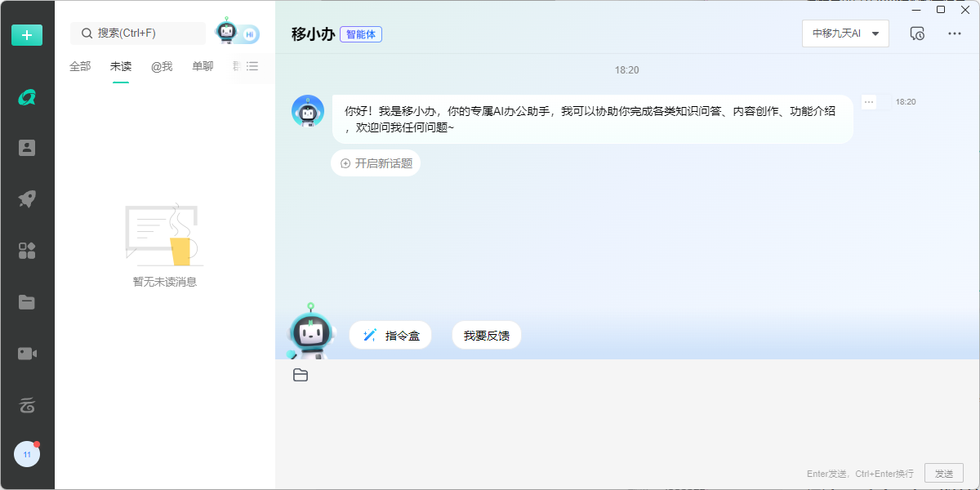Click the 我要反馈 feedback button
Viewport: 980px width, 490px height.
click(486, 335)
